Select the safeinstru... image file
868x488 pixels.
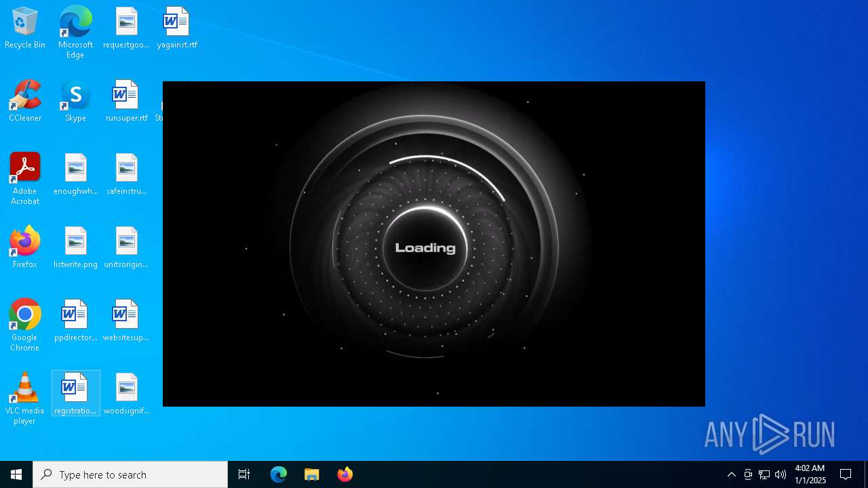coord(126,175)
